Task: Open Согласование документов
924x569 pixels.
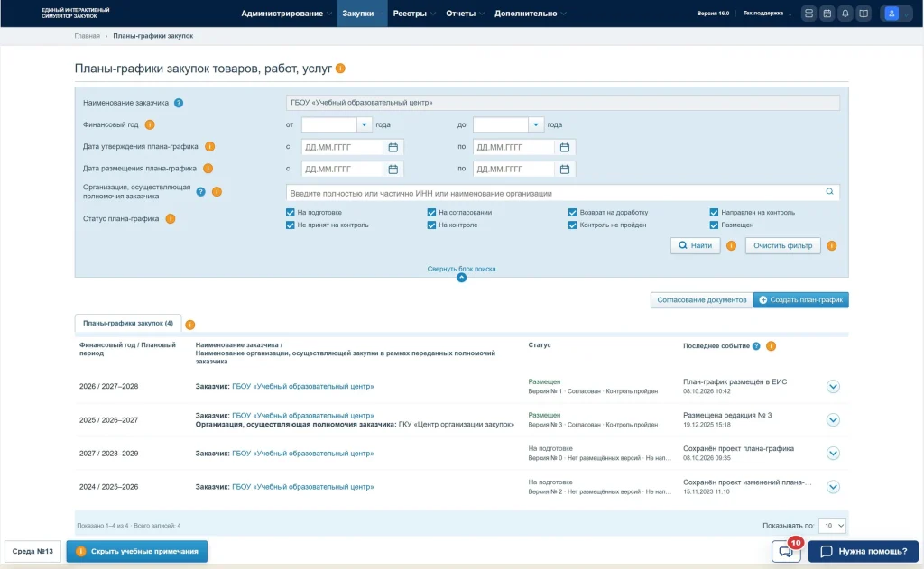Action: click(x=702, y=299)
